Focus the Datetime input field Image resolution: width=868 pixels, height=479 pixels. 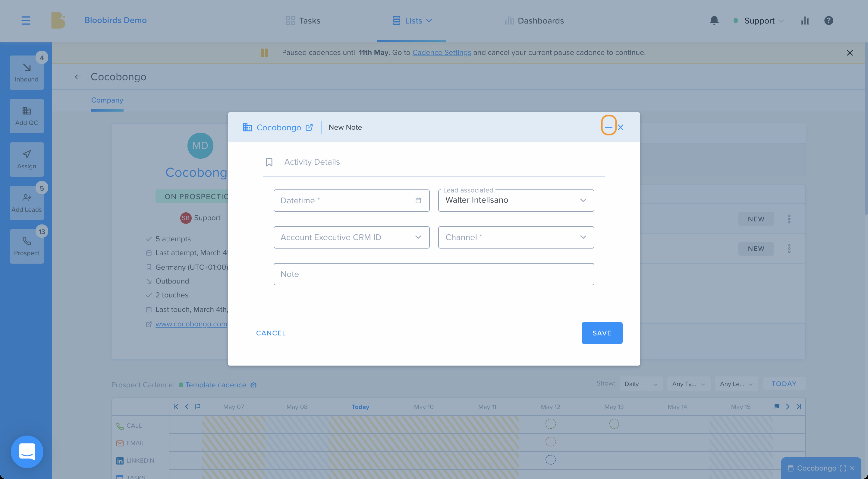tap(351, 200)
